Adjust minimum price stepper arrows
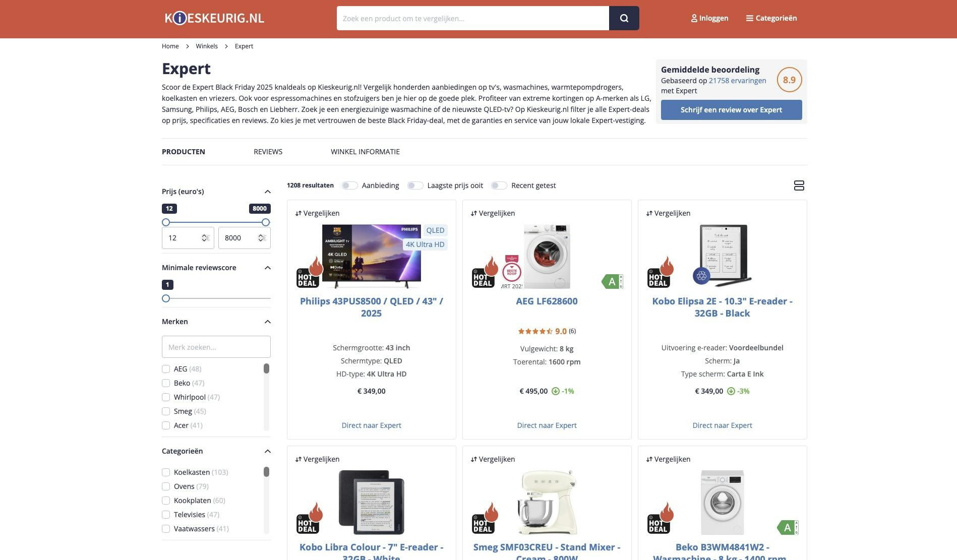This screenshot has height=560, width=957. [x=204, y=238]
